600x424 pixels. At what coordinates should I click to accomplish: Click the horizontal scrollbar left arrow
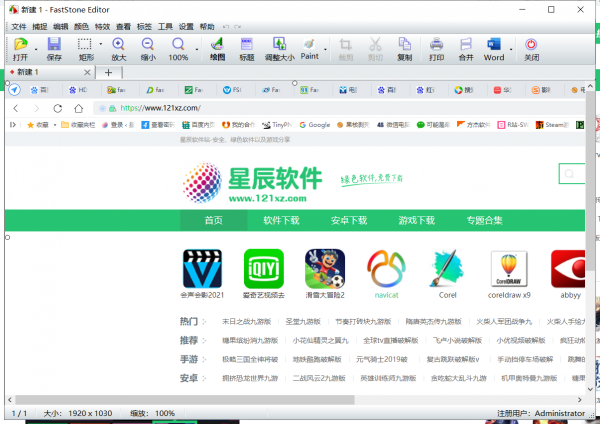coord(10,400)
